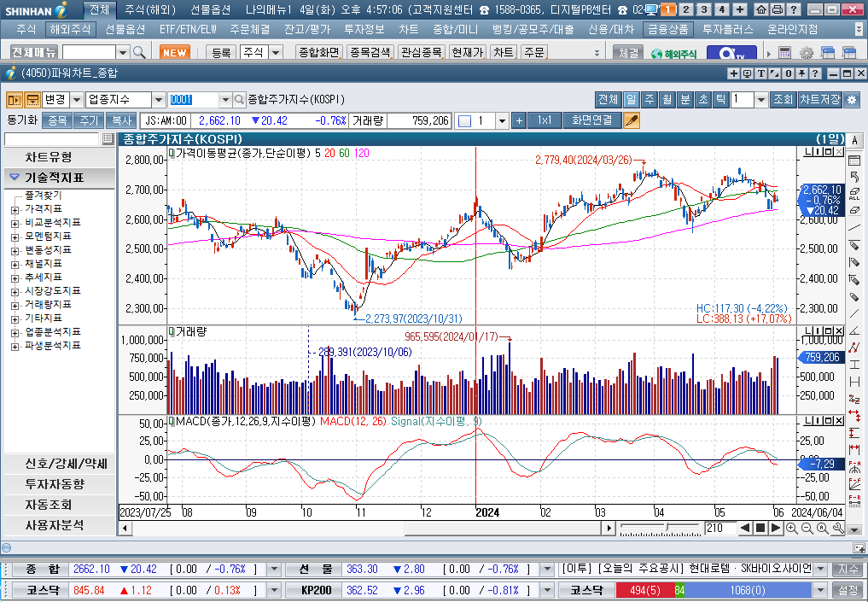Click the screen-capture monitor icon in chart header
The image size is (868, 602).
[748, 73]
